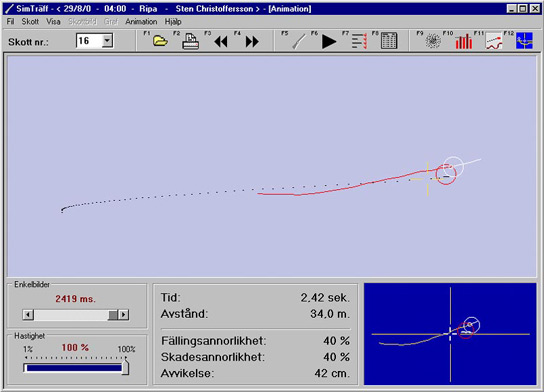Step Enkelbilder frame forward with right arrow

click(124, 315)
